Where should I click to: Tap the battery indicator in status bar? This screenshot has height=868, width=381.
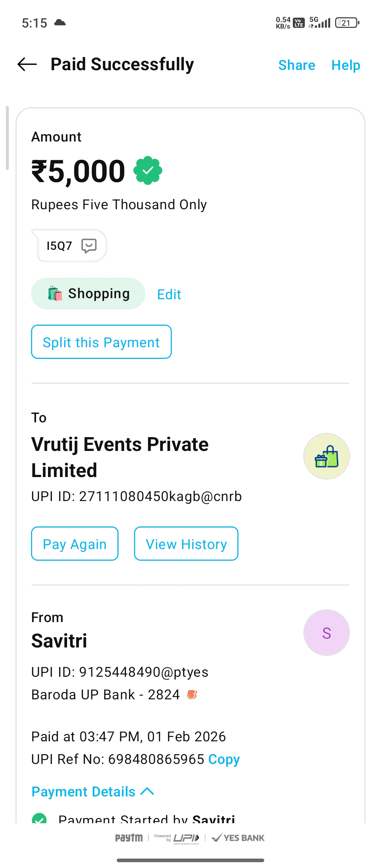tap(347, 23)
